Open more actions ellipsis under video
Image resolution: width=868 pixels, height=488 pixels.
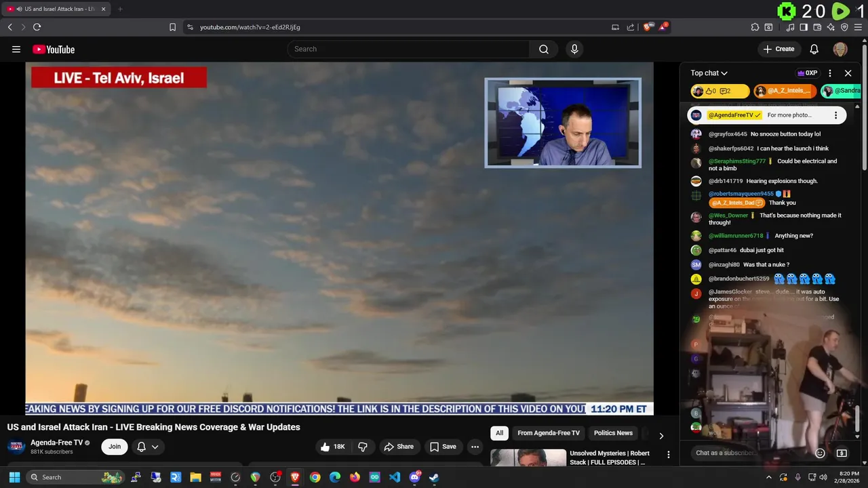click(x=475, y=447)
